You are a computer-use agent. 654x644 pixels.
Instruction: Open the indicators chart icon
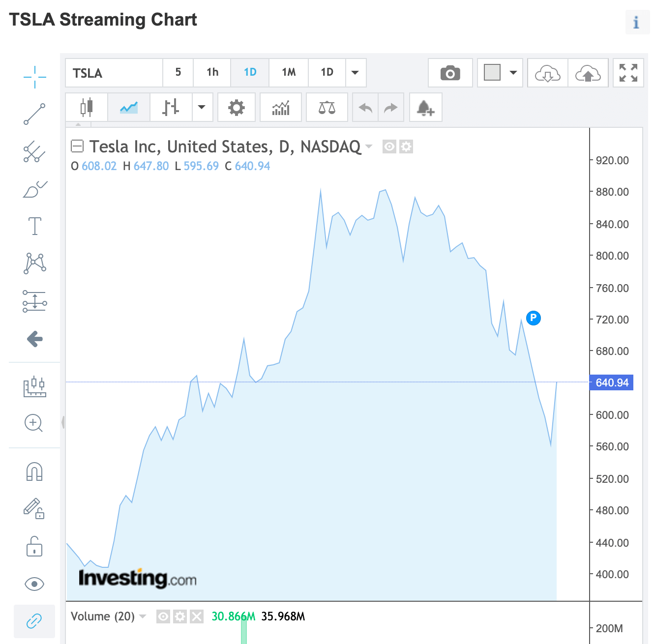(280, 107)
